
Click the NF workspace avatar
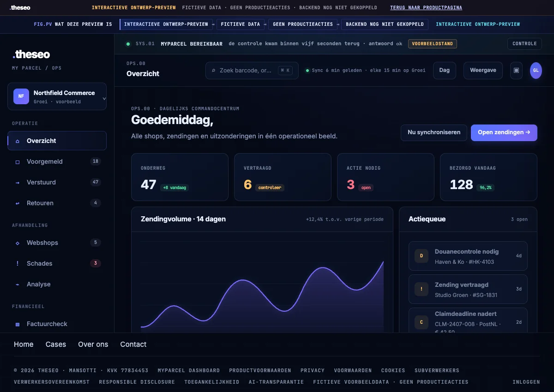coord(21,96)
